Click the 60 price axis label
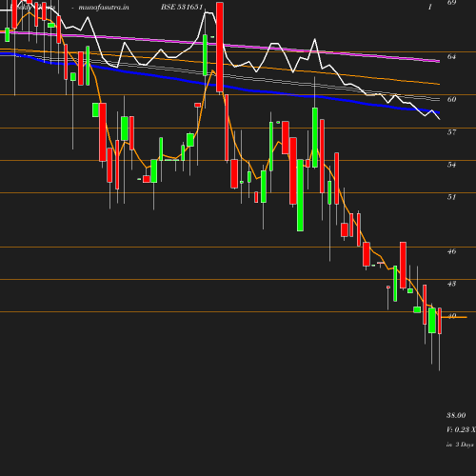The width and height of the screenshot is (476, 476). click(451, 99)
